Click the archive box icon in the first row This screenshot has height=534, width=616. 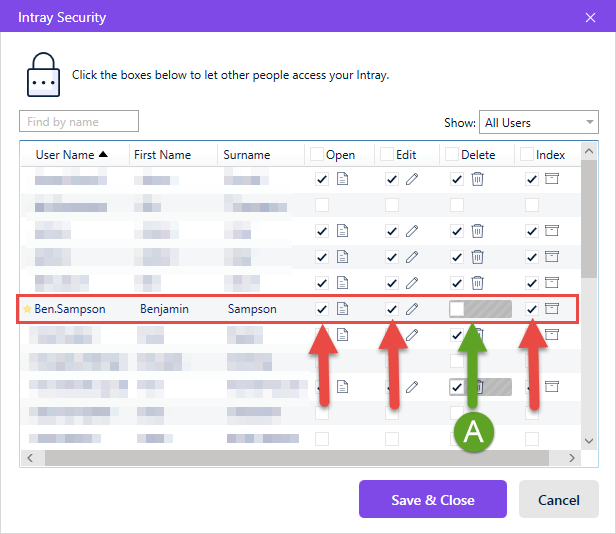pos(552,179)
